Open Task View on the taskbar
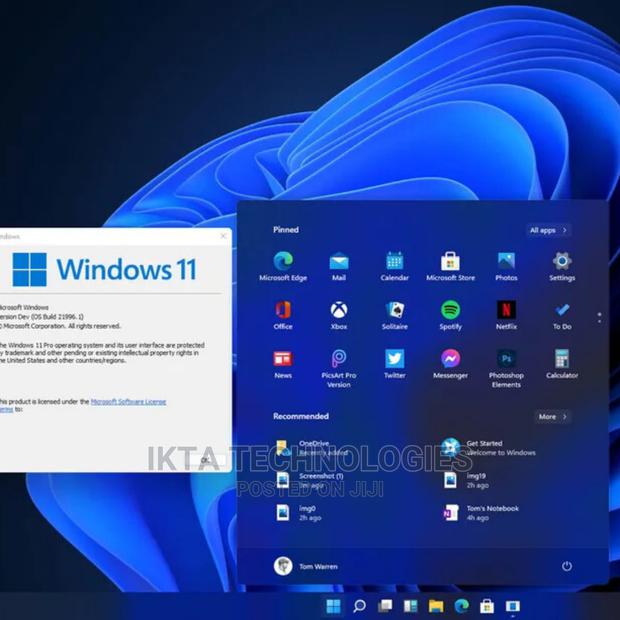The height and width of the screenshot is (620, 620). 385,606
